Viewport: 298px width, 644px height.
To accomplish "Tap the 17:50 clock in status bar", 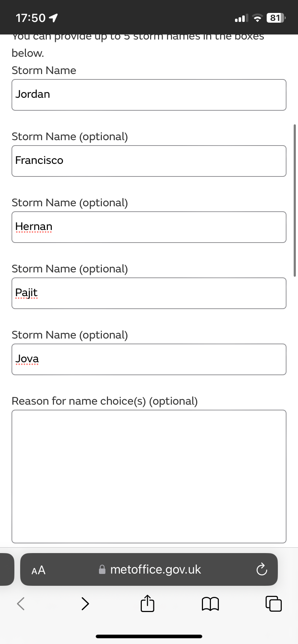I will [x=31, y=18].
